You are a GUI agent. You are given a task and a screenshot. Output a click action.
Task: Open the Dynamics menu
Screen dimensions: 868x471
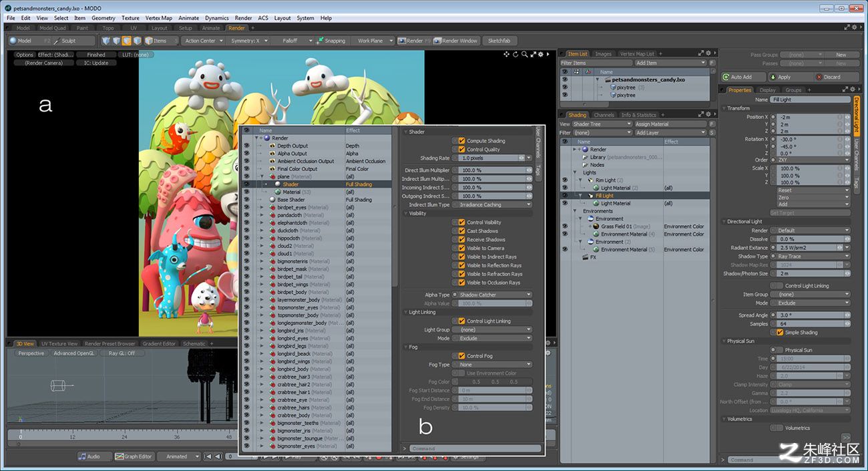pos(216,18)
